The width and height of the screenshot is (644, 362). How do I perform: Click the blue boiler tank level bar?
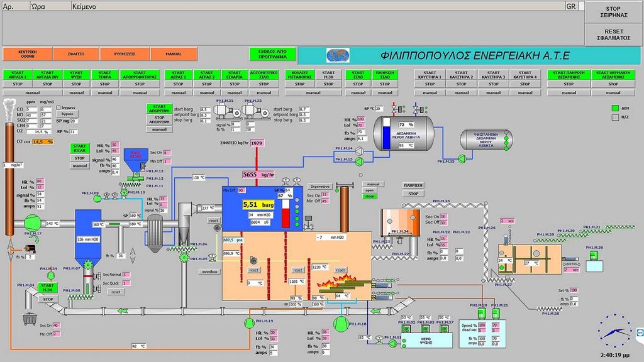pos(386,134)
